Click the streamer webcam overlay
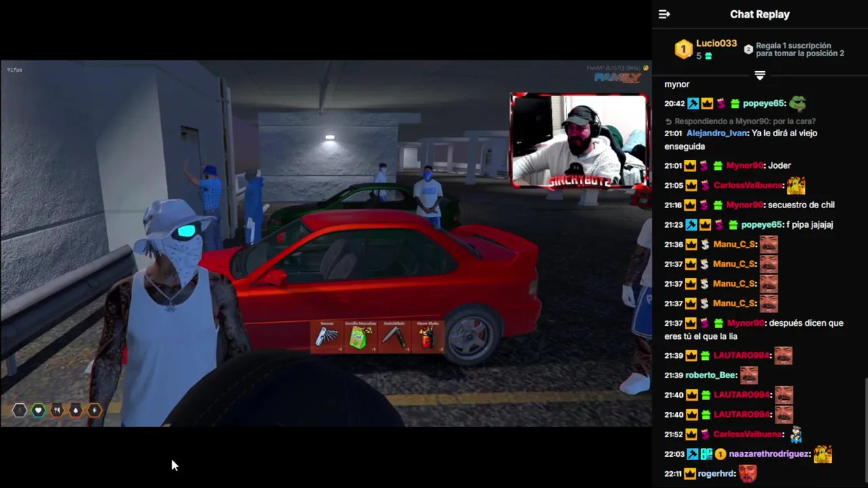The width and height of the screenshot is (868, 488). (x=579, y=140)
